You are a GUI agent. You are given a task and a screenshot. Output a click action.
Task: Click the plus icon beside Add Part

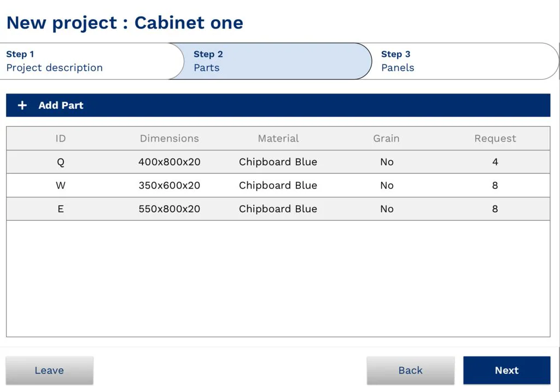tap(22, 106)
